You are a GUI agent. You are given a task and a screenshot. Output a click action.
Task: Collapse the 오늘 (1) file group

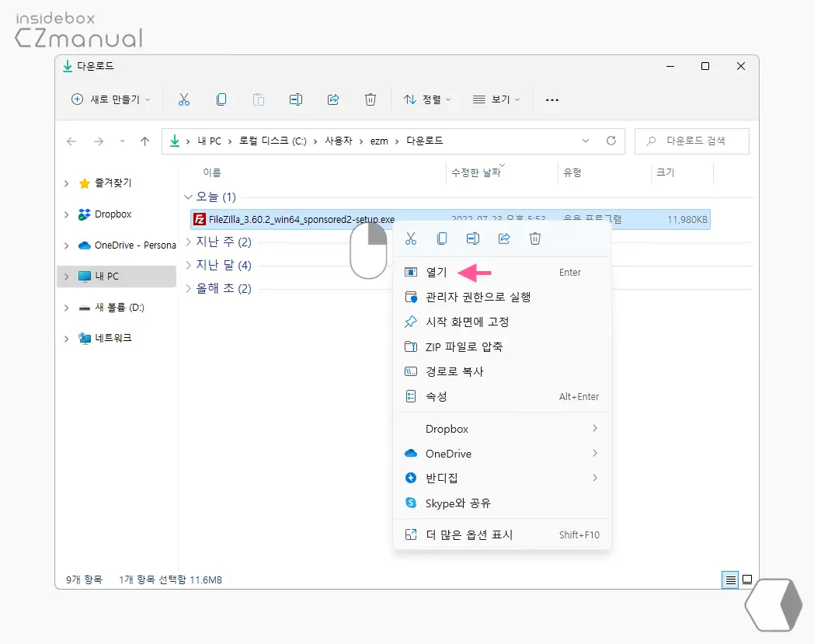(188, 197)
